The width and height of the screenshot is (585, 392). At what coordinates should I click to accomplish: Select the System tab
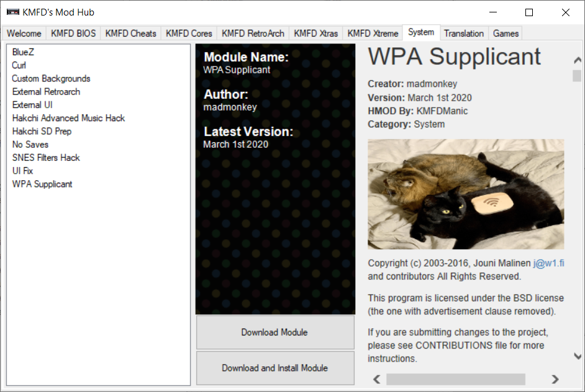tap(421, 32)
